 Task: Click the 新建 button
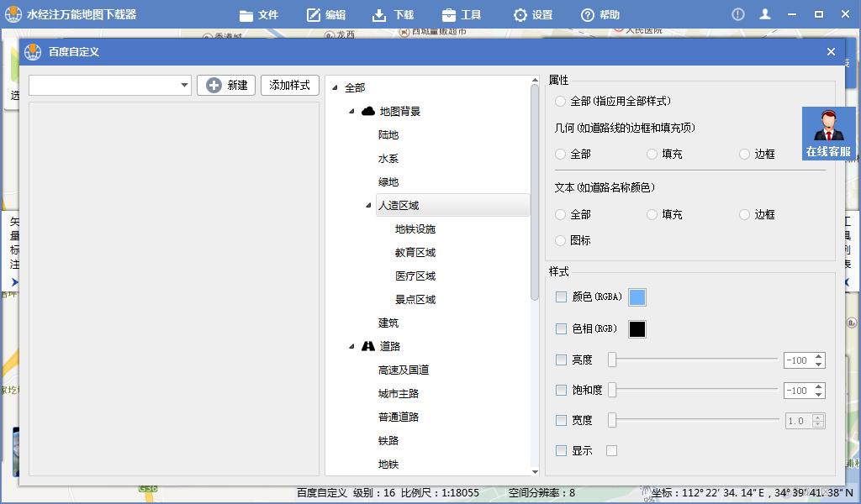225,85
